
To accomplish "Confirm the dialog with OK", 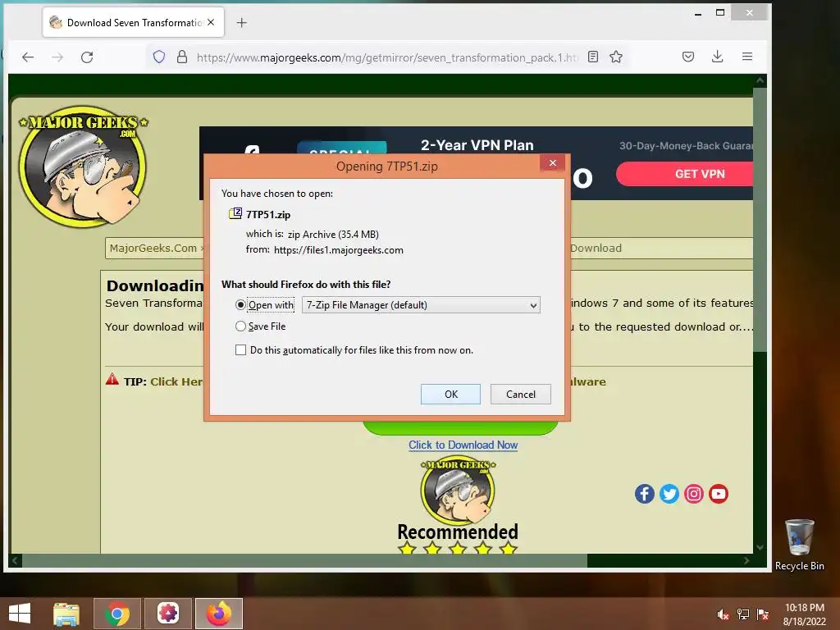I will coord(450,395).
